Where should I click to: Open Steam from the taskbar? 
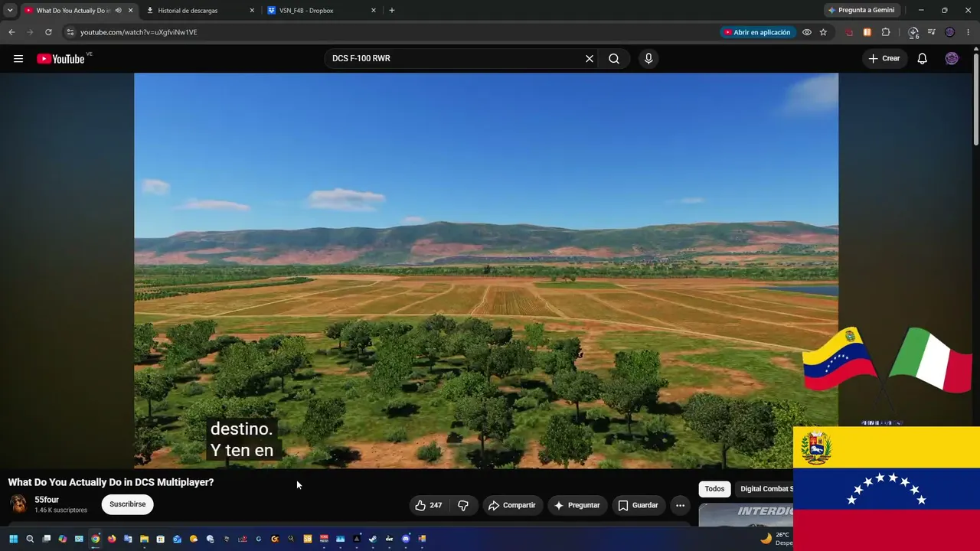pyautogui.click(x=373, y=539)
